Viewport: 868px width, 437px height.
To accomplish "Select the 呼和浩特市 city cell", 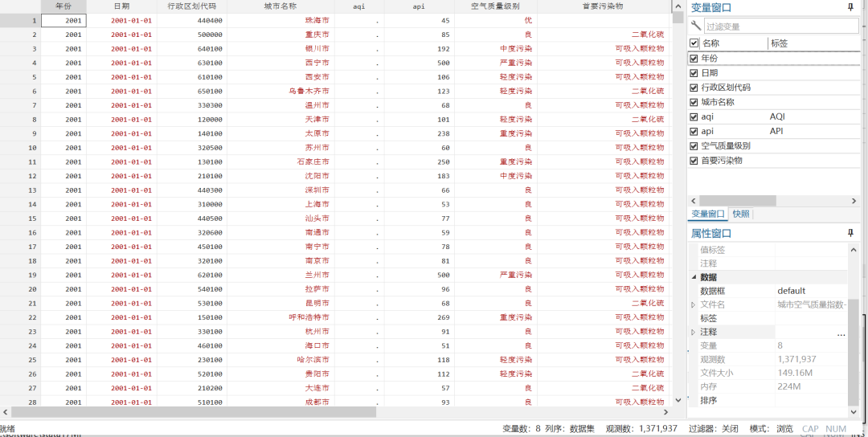I will tap(280, 317).
